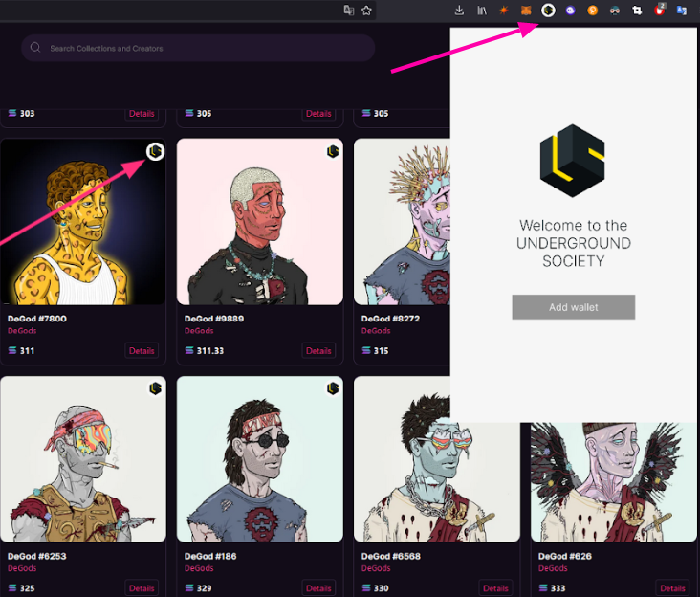
Task: Click the Underground Society cube logo in popup
Action: pos(573,161)
